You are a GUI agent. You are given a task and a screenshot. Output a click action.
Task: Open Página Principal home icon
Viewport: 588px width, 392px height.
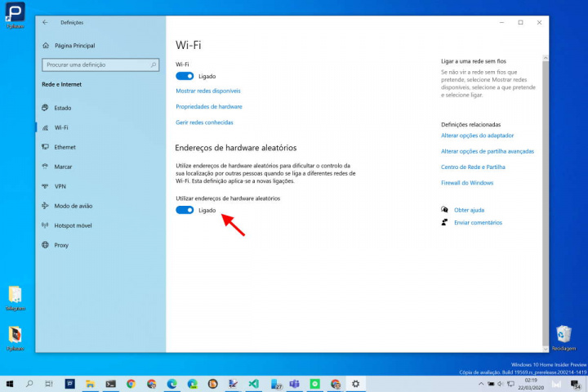(x=46, y=46)
